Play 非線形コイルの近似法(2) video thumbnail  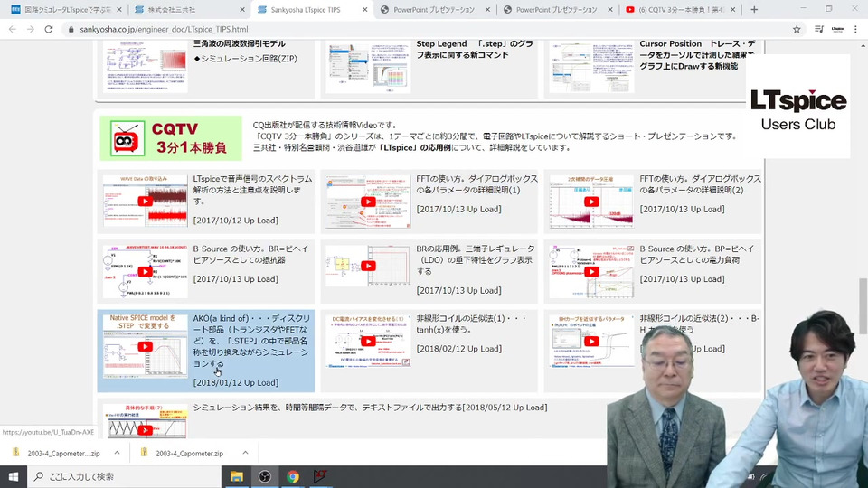[591, 342]
